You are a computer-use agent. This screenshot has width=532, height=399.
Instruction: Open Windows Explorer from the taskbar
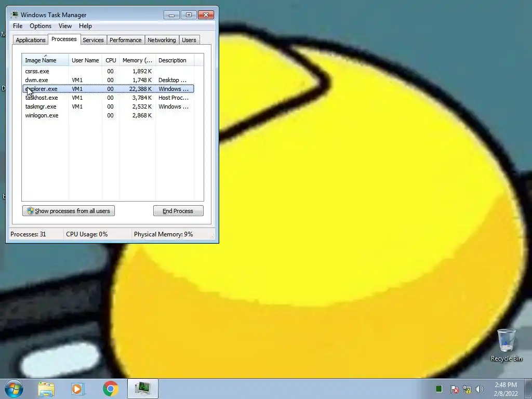click(x=46, y=389)
